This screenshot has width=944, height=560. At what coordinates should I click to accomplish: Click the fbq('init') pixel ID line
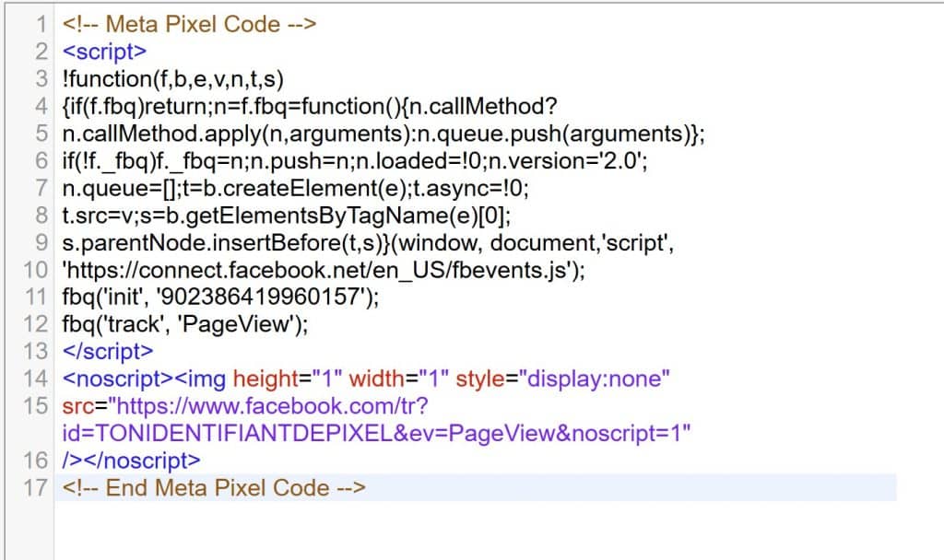220,297
